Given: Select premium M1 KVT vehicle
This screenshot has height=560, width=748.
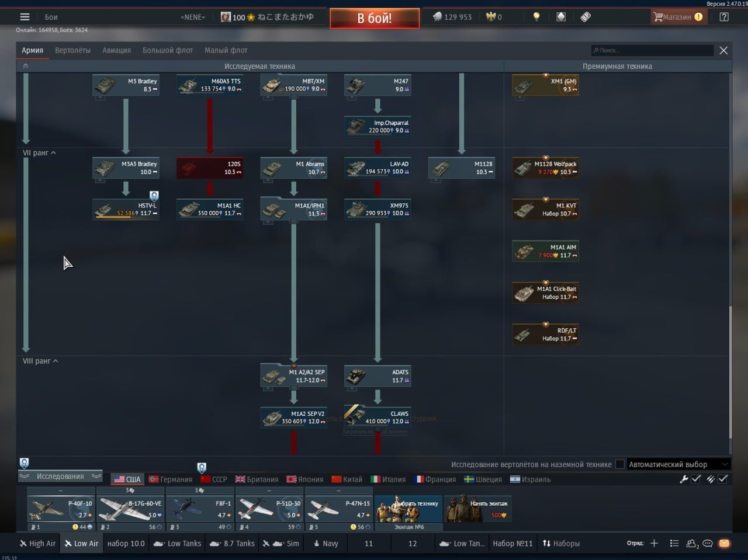Looking at the screenshot, I should pyautogui.click(x=546, y=210).
